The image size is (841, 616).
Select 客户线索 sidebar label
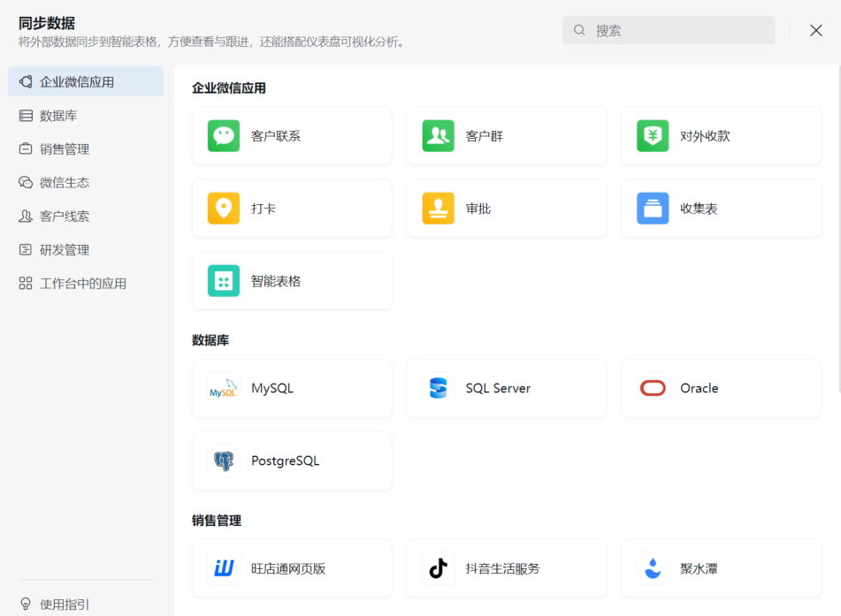65,217
